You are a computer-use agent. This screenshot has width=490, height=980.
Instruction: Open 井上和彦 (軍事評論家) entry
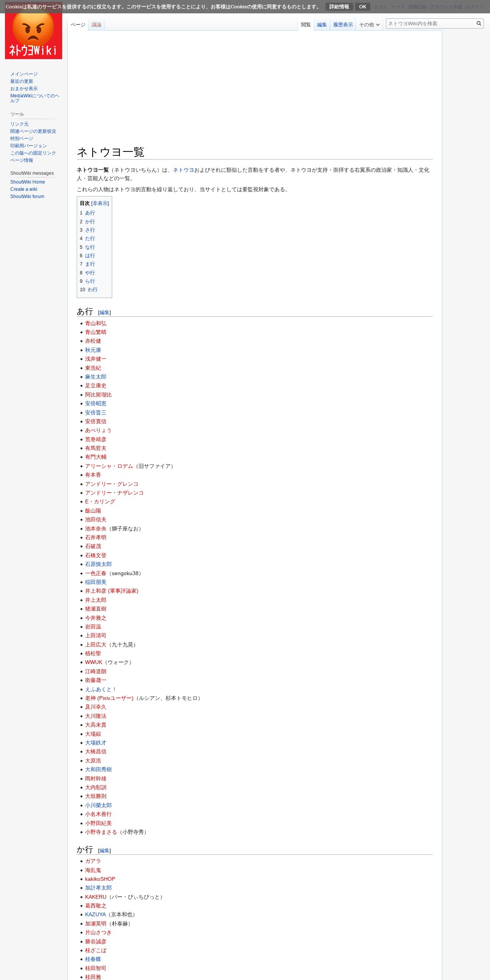pos(112,591)
